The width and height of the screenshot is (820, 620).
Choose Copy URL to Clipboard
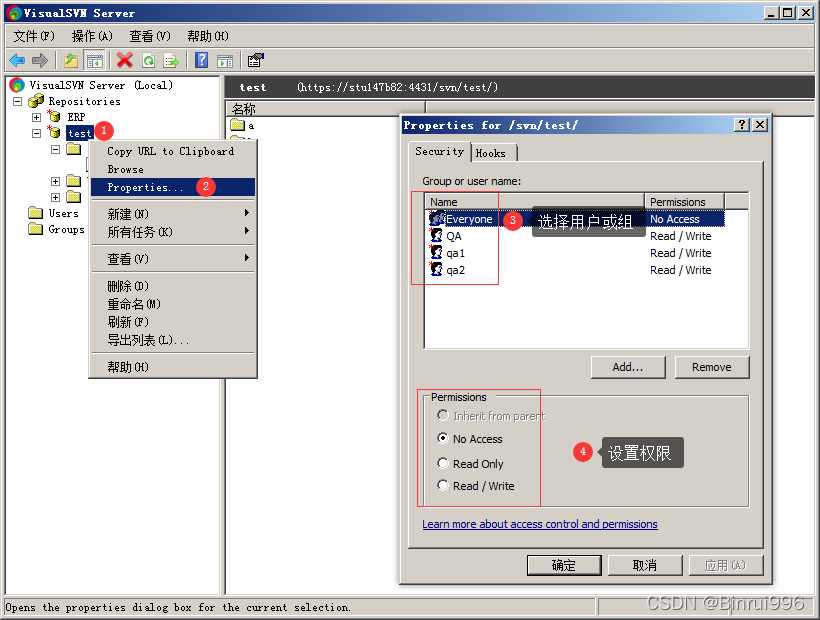(173, 152)
